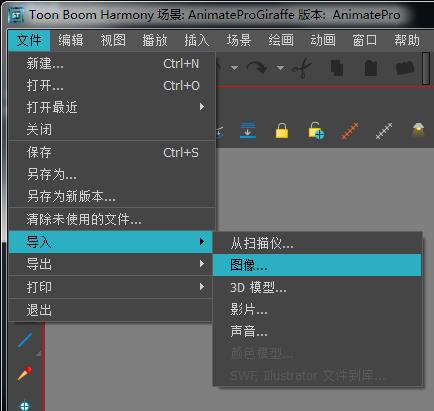The width and height of the screenshot is (434, 411).
Task: Close the 文件 menu in the menu bar
Action: click(x=29, y=40)
